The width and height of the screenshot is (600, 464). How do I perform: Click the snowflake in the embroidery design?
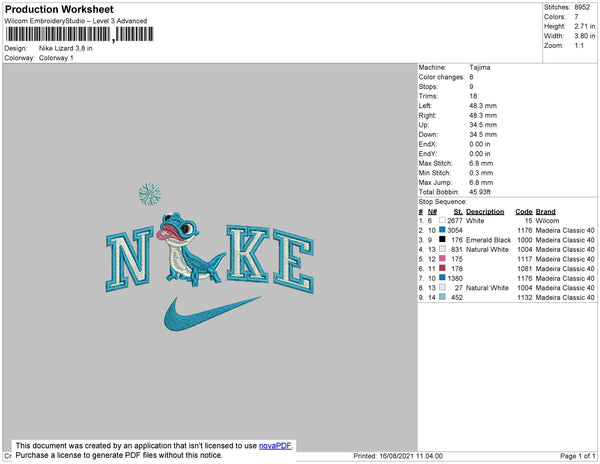(x=150, y=194)
